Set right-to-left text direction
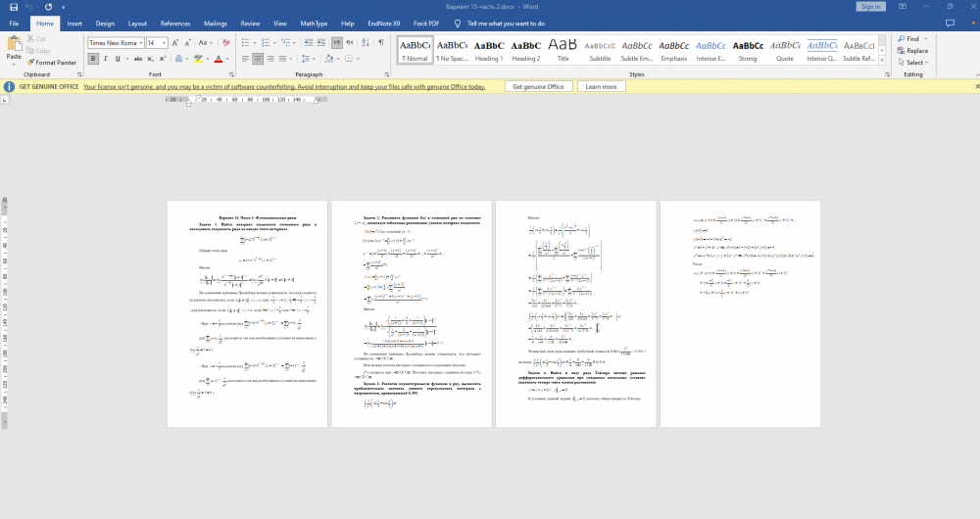The height and width of the screenshot is (519, 980). coord(350,42)
